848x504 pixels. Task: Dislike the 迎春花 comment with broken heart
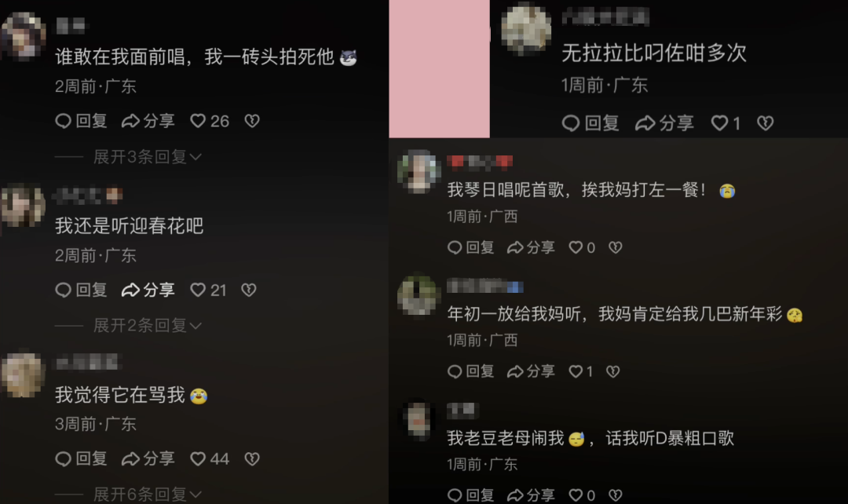click(x=249, y=290)
